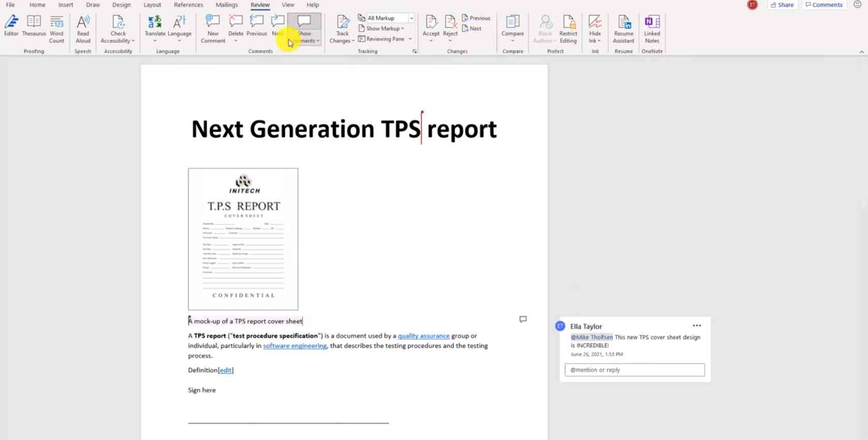868x440 pixels.
Task: Add a New Comment
Action: 213,29
